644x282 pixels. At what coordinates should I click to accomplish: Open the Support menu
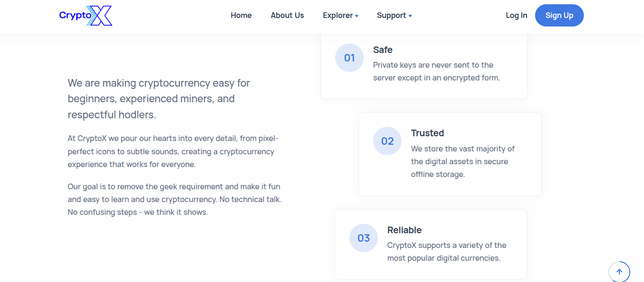[x=391, y=16]
